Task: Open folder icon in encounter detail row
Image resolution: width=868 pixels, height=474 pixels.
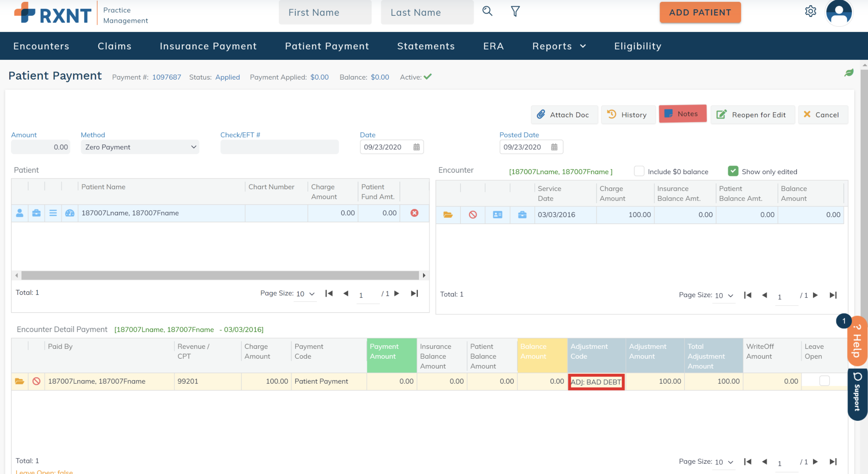Action: (x=19, y=382)
